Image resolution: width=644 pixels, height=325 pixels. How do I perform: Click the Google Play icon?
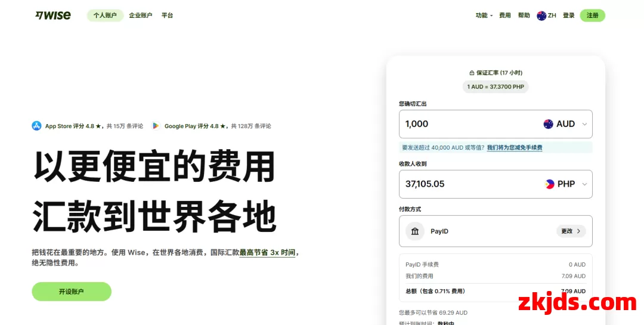(155, 126)
